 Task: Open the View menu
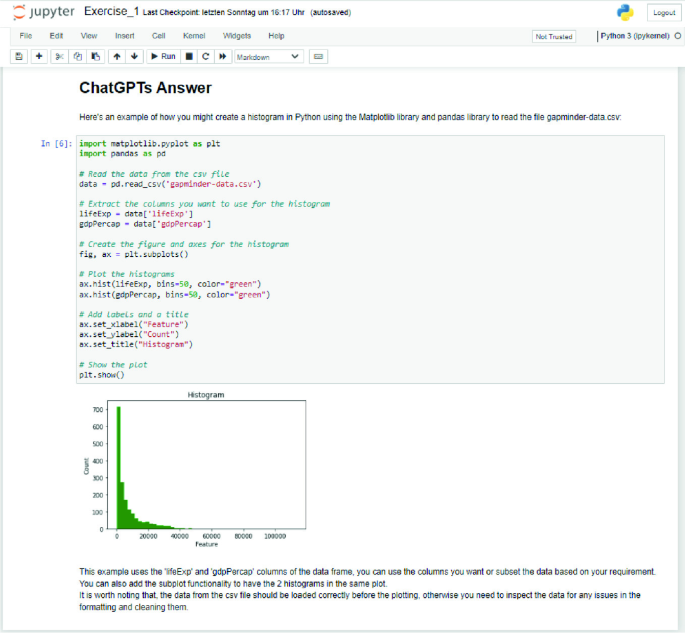pyautogui.click(x=89, y=36)
